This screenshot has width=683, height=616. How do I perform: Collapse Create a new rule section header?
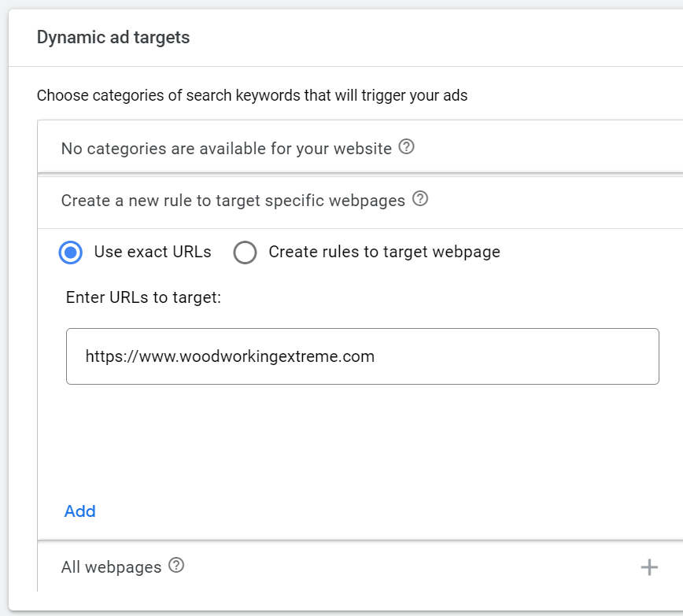click(233, 201)
